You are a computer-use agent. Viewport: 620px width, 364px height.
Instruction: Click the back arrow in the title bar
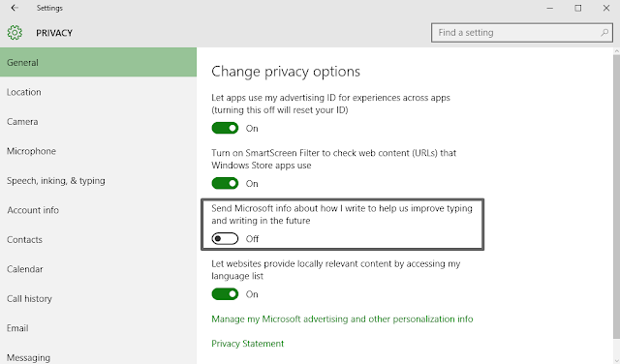tap(15, 8)
